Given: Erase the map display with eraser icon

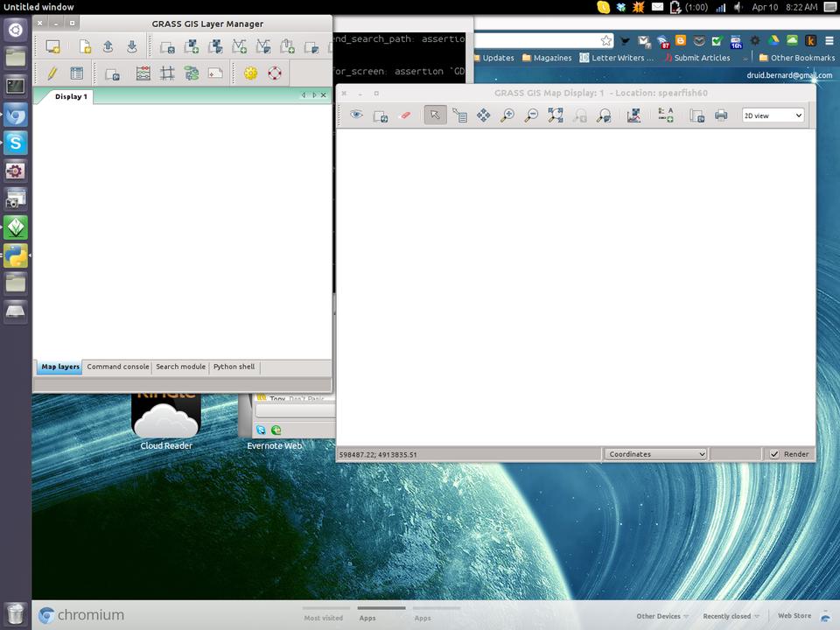Looking at the screenshot, I should coord(404,115).
